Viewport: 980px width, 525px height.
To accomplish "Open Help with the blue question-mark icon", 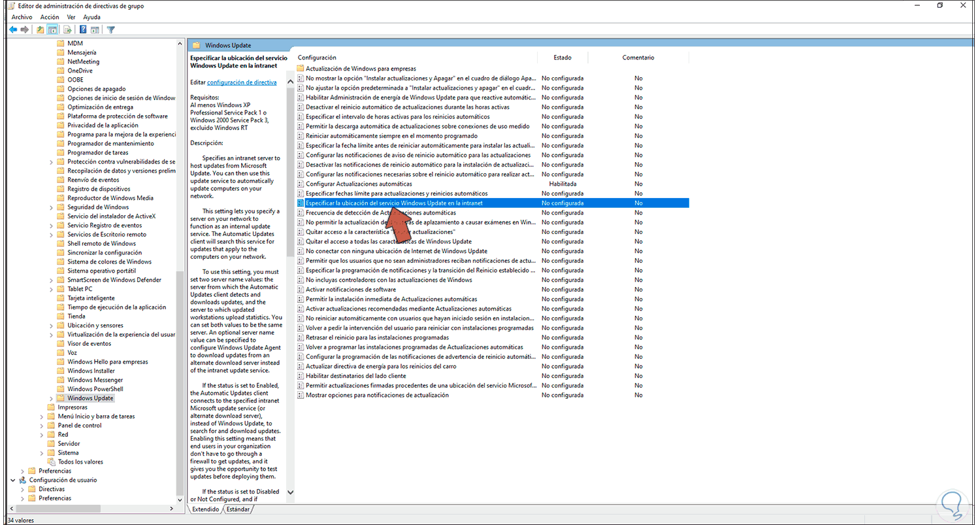I will tap(83, 29).
